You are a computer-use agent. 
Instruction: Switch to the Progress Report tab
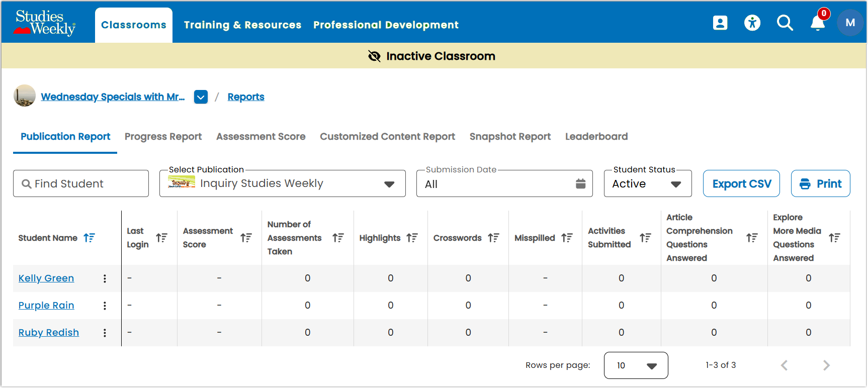point(163,137)
